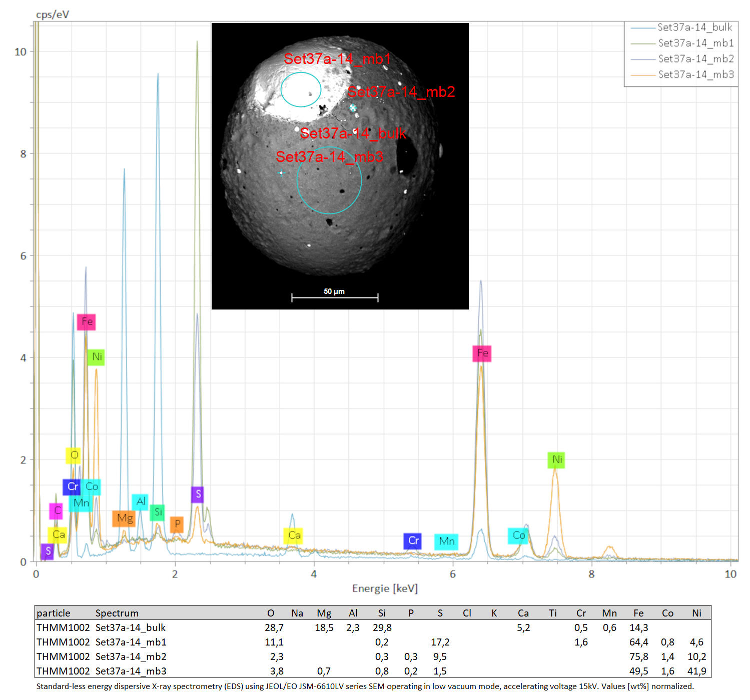Select the 'Spectrum' column header
Screen dimensions: 750x700
click(117, 613)
